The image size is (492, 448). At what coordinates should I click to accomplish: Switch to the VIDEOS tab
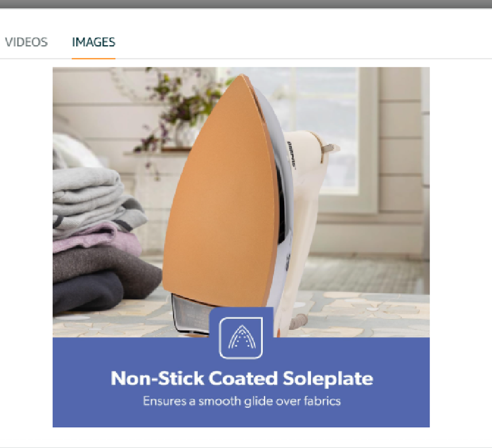26,42
